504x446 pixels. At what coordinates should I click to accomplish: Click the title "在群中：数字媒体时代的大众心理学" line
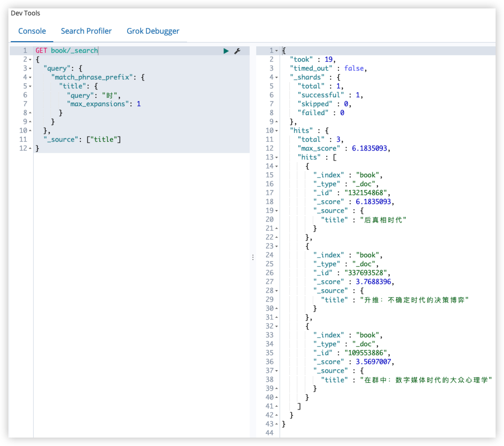tap(407, 380)
